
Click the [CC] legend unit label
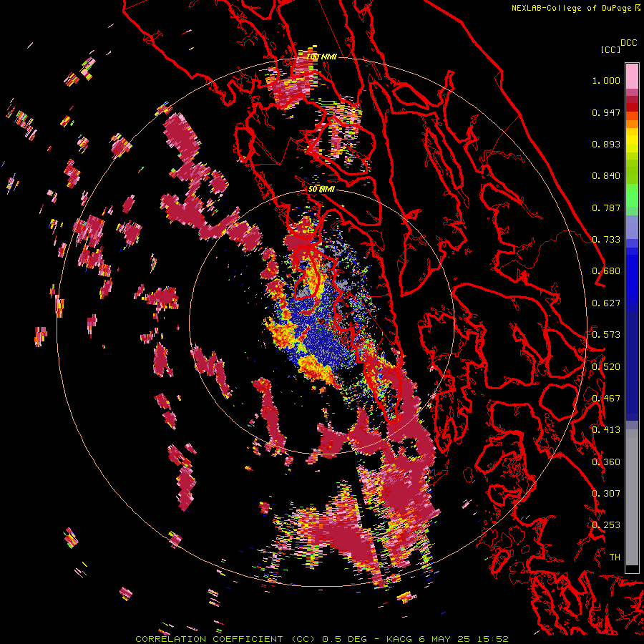(x=610, y=49)
